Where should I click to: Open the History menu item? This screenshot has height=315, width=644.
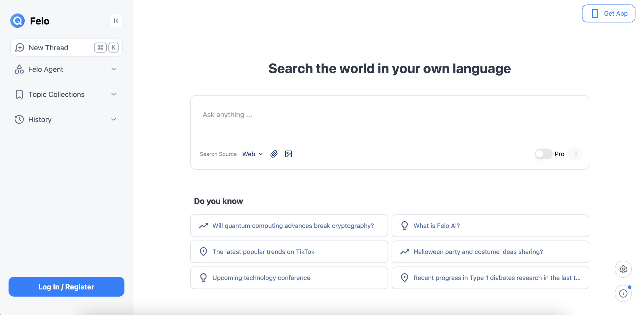[40, 119]
